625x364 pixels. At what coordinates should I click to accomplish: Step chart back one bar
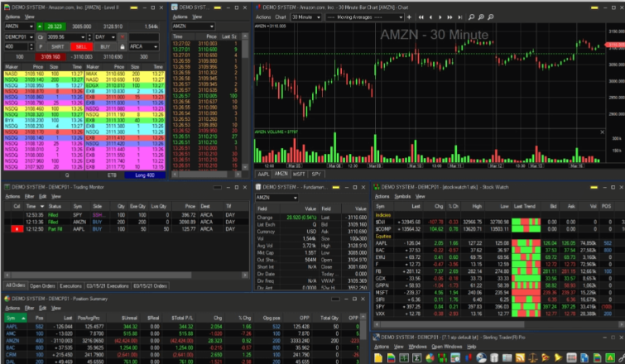431,17
